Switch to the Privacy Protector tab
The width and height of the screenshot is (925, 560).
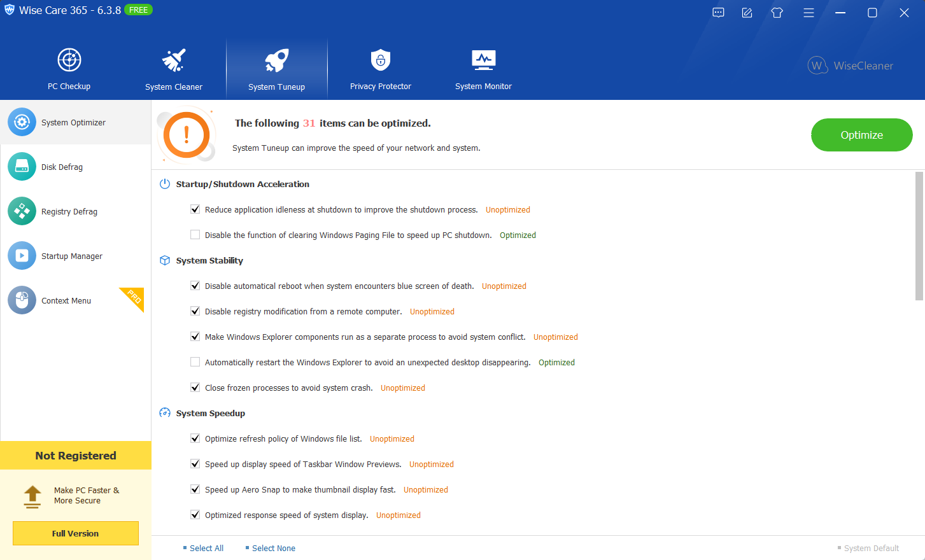pyautogui.click(x=381, y=69)
